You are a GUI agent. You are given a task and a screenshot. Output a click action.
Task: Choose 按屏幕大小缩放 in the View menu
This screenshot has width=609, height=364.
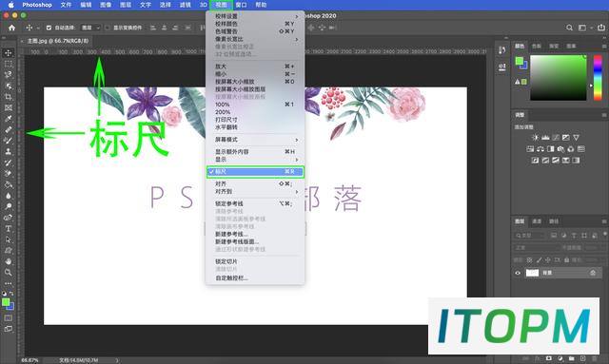coord(255,82)
